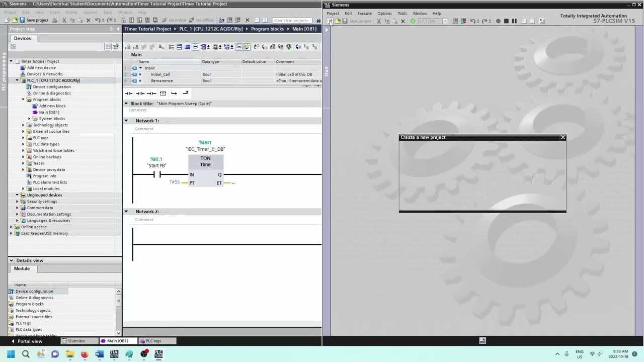Insert an output coil instruction
Viewport: 644px width, 362px height.
pos(151,93)
